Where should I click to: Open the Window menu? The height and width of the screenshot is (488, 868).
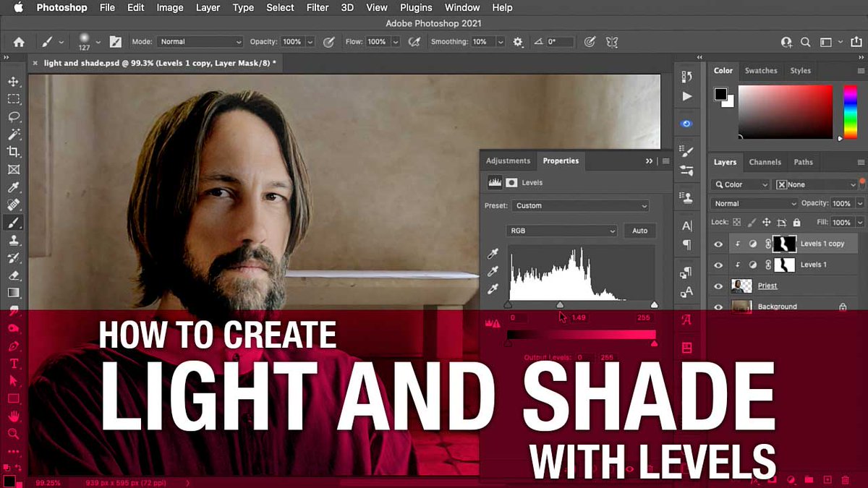click(462, 8)
